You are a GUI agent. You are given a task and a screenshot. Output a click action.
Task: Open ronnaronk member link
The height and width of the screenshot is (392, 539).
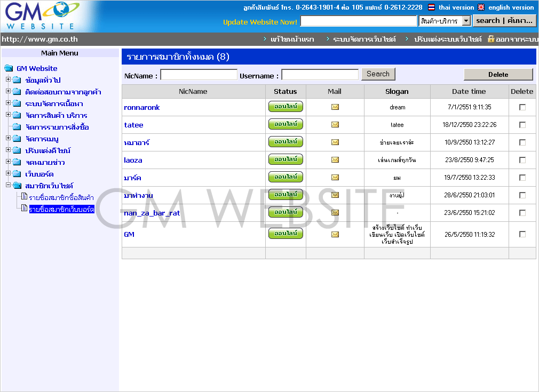pyautogui.click(x=141, y=108)
